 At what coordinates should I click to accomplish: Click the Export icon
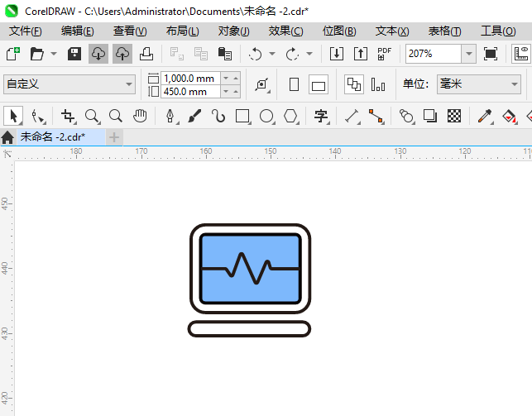(x=361, y=54)
